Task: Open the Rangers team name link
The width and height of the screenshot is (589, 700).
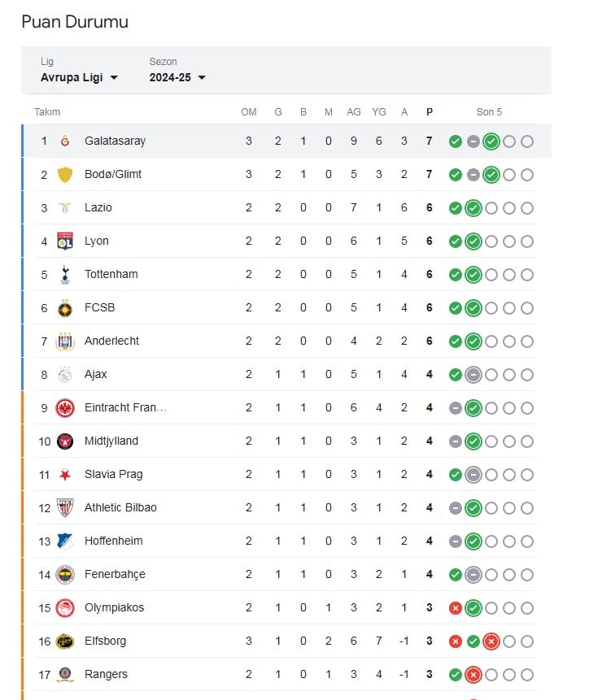Action: tap(106, 675)
